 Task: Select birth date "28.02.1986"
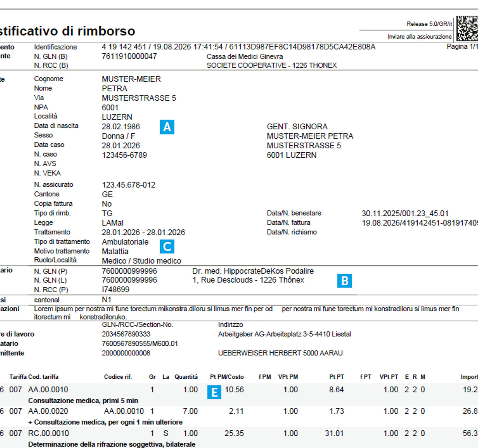tap(121, 127)
